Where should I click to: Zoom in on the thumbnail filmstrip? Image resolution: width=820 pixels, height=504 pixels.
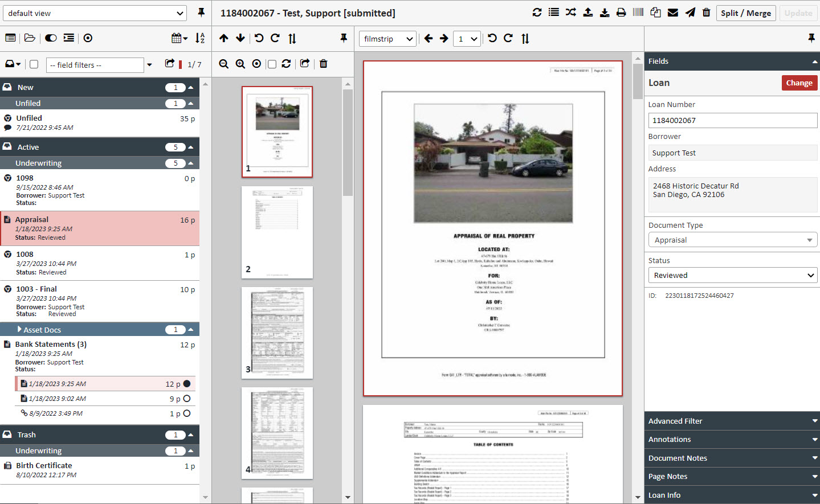[x=240, y=64]
